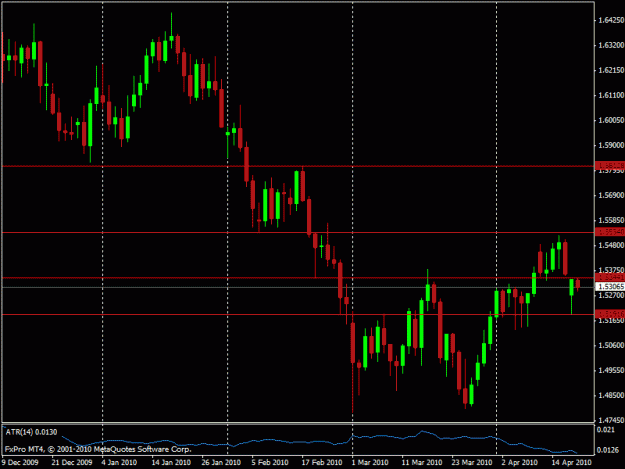Select the red level tag below 1.55850
This screenshot has height=469, width=625.
coord(610,232)
